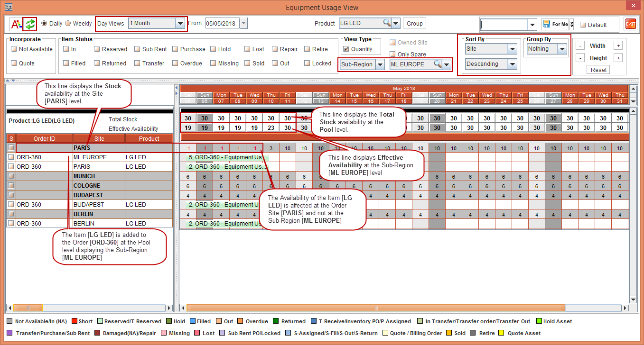Click the Reset button

tap(598, 70)
